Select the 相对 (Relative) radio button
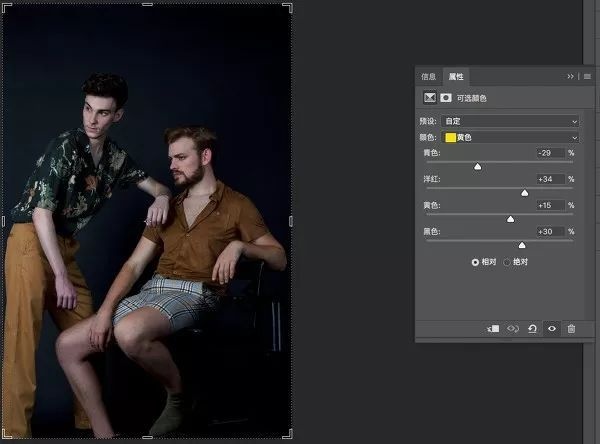600x444 pixels. click(x=476, y=262)
